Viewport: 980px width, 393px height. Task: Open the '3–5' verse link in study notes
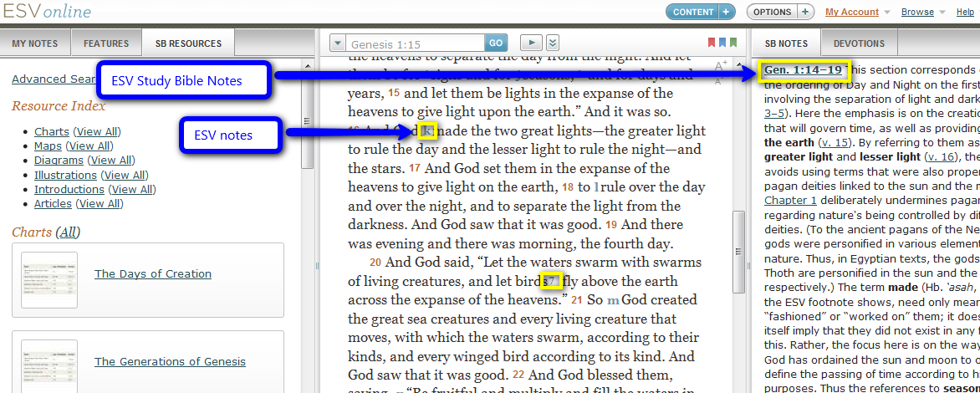click(775, 113)
